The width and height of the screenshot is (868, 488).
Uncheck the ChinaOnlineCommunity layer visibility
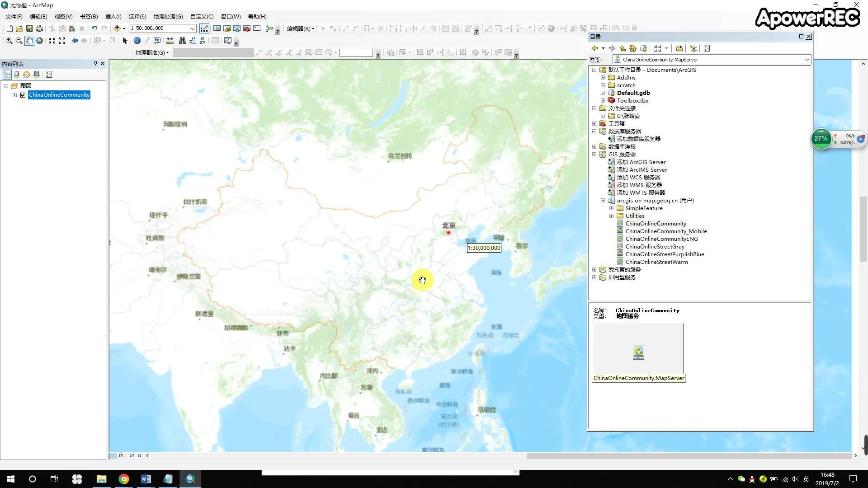(23, 95)
